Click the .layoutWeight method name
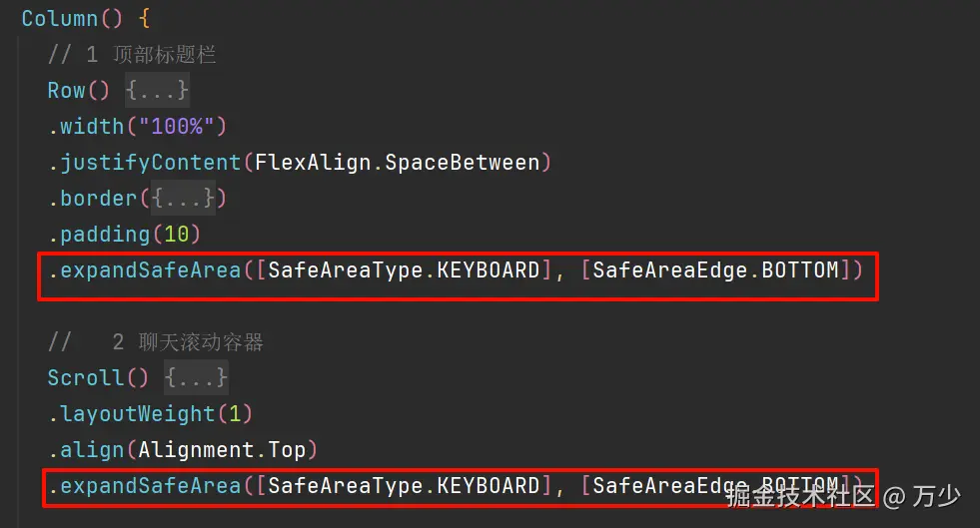Image resolution: width=980 pixels, height=528 pixels. (137, 413)
